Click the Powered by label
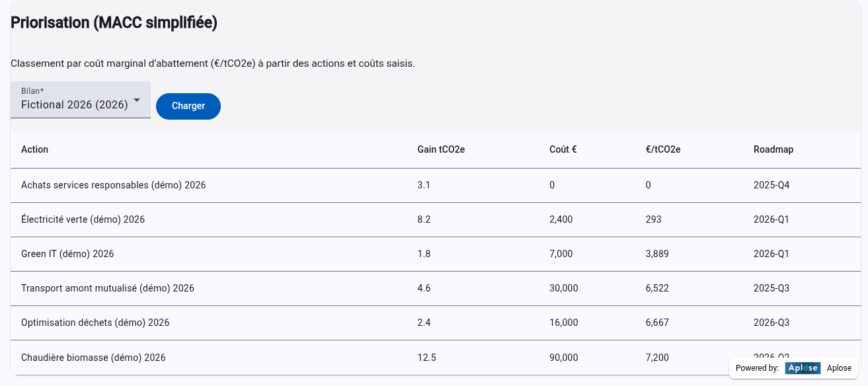 coord(756,368)
